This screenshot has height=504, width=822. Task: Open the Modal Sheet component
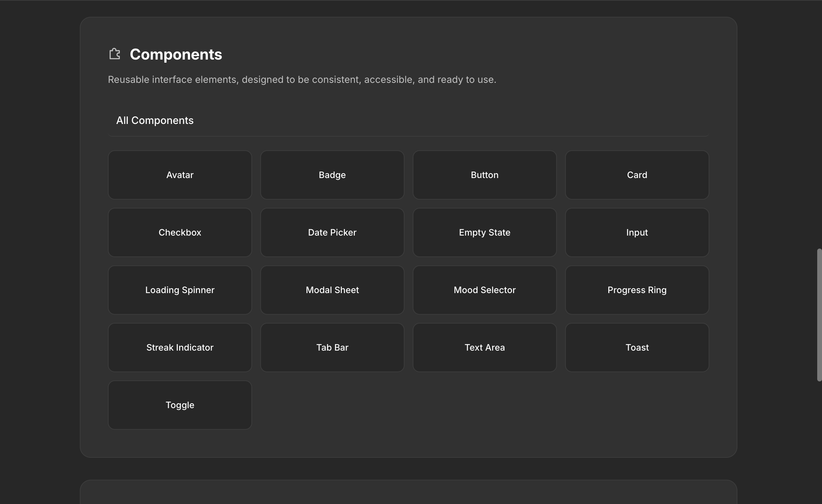tap(332, 290)
